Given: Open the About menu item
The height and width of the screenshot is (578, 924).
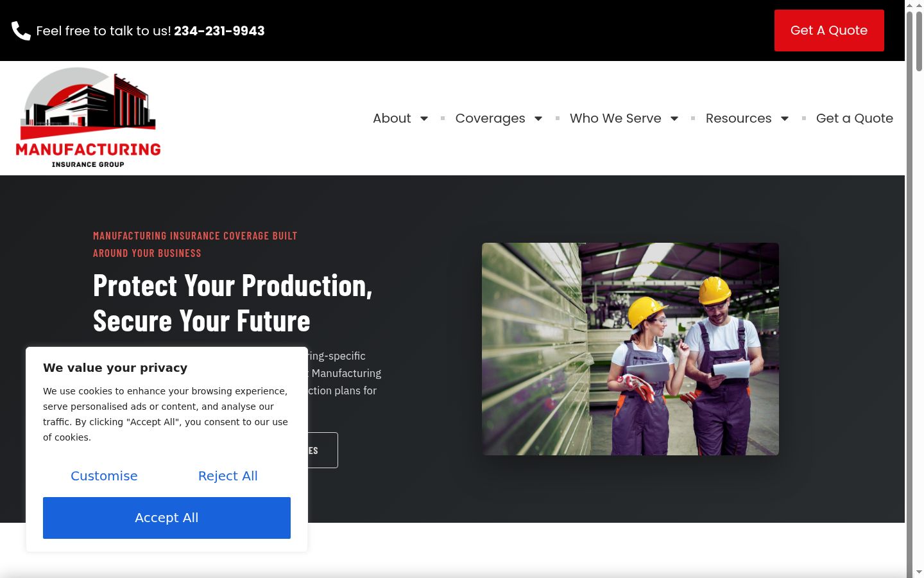Looking at the screenshot, I should (x=392, y=118).
